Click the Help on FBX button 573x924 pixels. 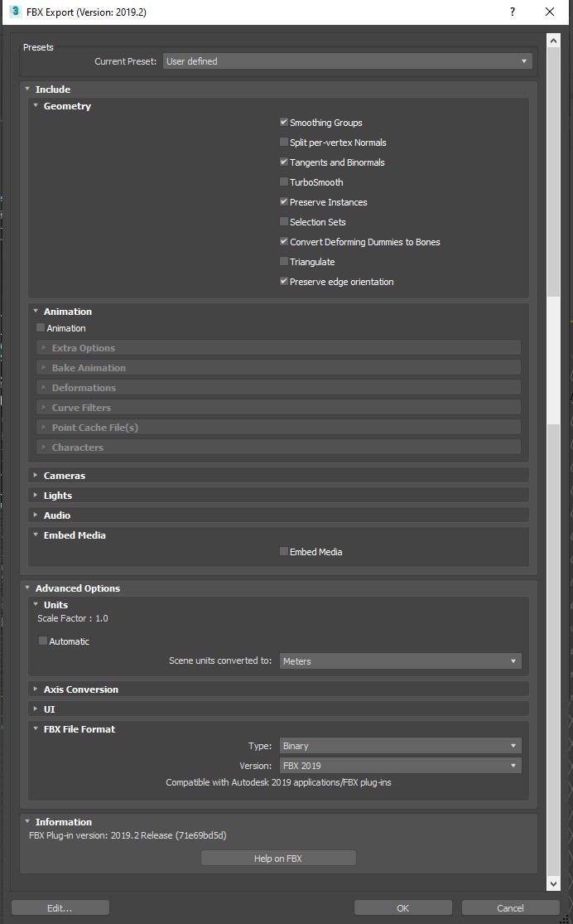pyautogui.click(x=278, y=859)
